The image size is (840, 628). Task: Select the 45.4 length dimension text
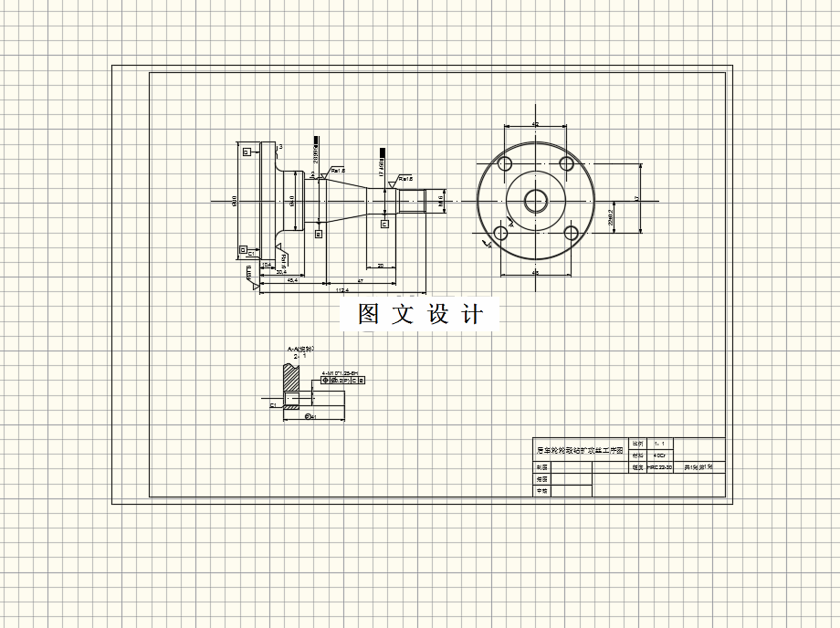click(x=293, y=280)
